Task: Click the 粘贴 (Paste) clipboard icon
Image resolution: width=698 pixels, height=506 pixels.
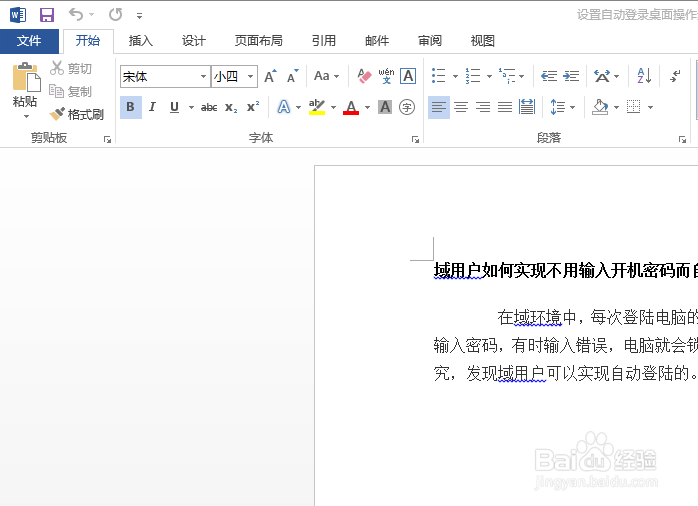Action: click(26, 77)
